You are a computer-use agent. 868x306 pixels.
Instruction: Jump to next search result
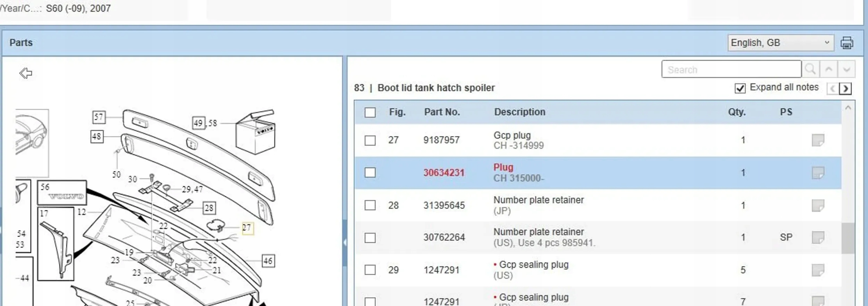tap(846, 69)
